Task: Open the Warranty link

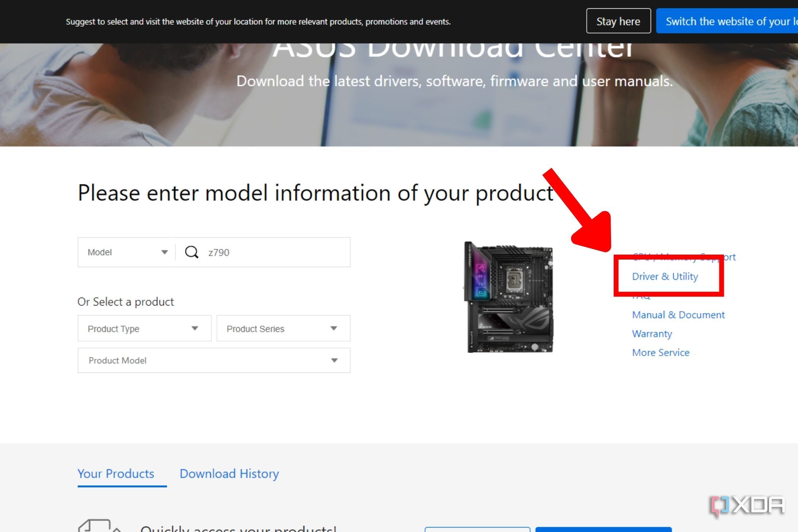Action: click(652, 334)
